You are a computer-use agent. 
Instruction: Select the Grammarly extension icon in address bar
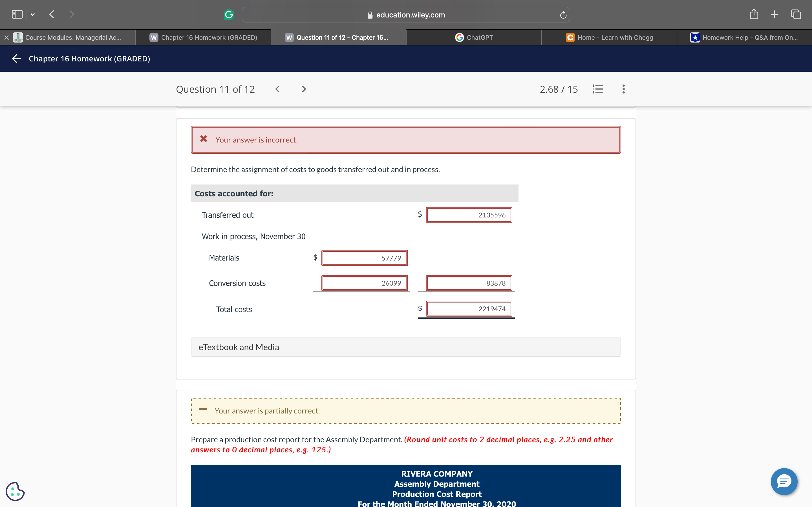click(229, 14)
